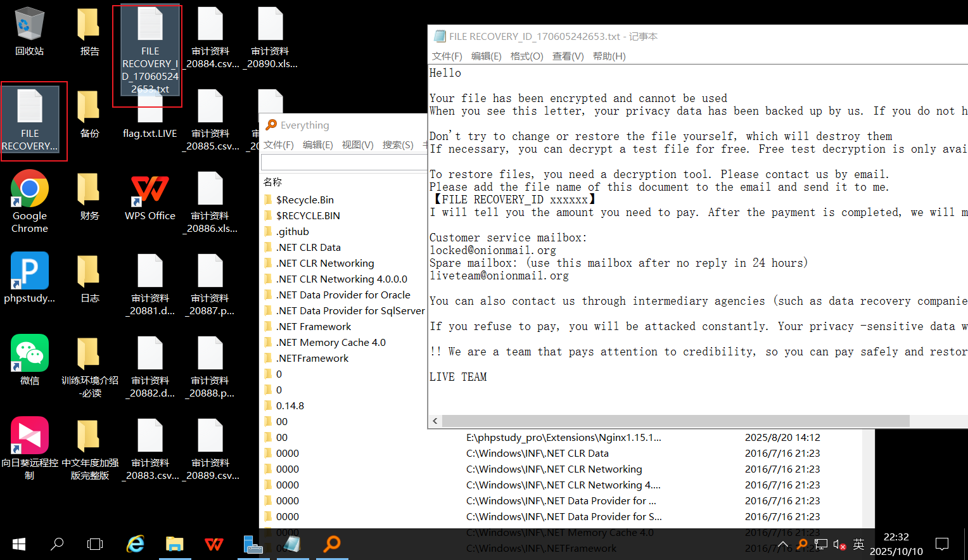
Task: Open the Recycle Bin desktop icon
Action: pos(29,32)
